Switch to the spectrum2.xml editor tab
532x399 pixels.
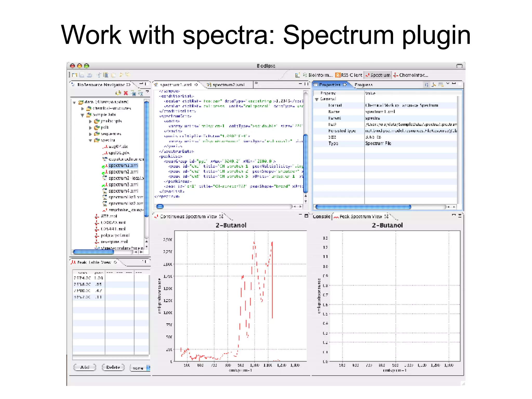pos(226,85)
